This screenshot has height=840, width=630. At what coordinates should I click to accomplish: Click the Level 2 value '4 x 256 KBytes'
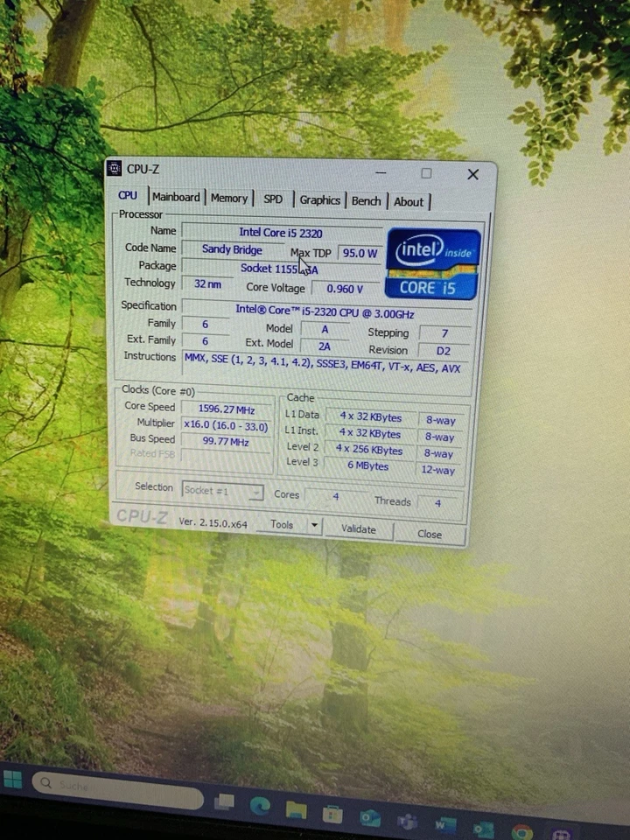coord(369,450)
